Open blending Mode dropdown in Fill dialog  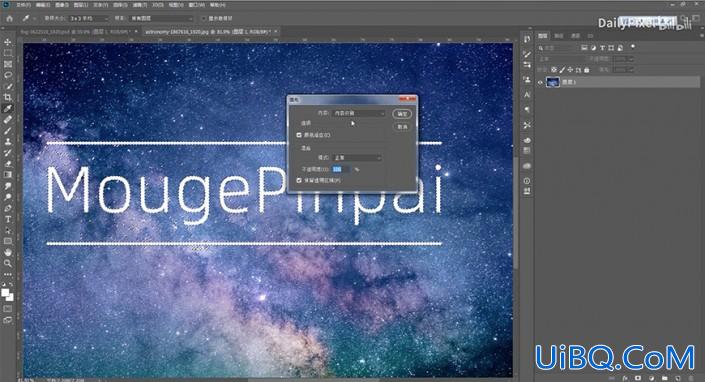357,158
